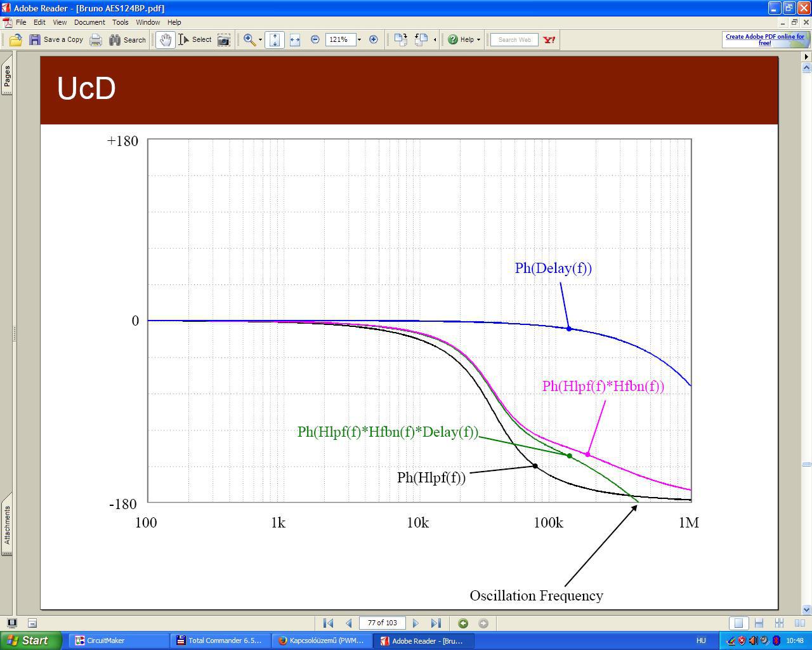Click the vertical scrollbar thumb
This screenshot has width=812, height=650.
(x=806, y=465)
